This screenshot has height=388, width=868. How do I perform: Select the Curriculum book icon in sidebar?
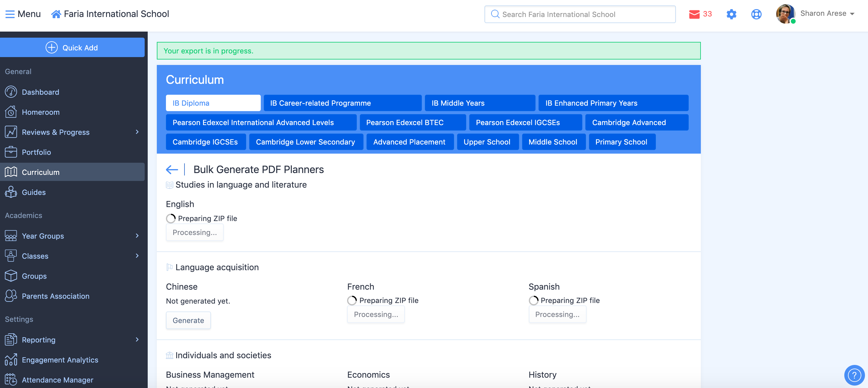pos(11,172)
